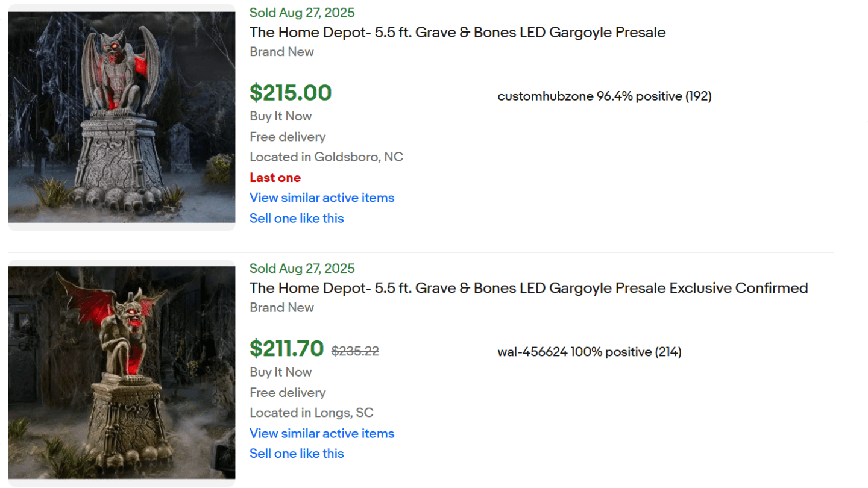
Task: Select Sell one like this under first listing
Action: click(x=297, y=218)
